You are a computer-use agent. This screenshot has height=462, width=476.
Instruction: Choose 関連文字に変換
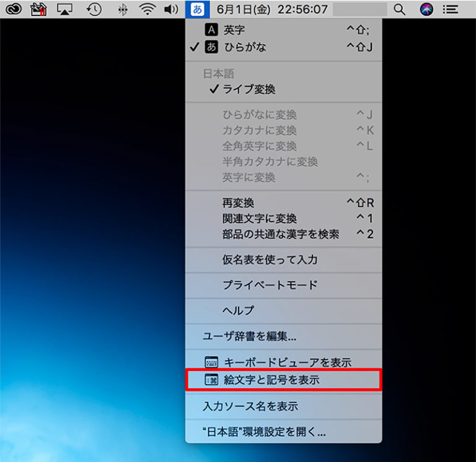pyautogui.click(x=283, y=219)
